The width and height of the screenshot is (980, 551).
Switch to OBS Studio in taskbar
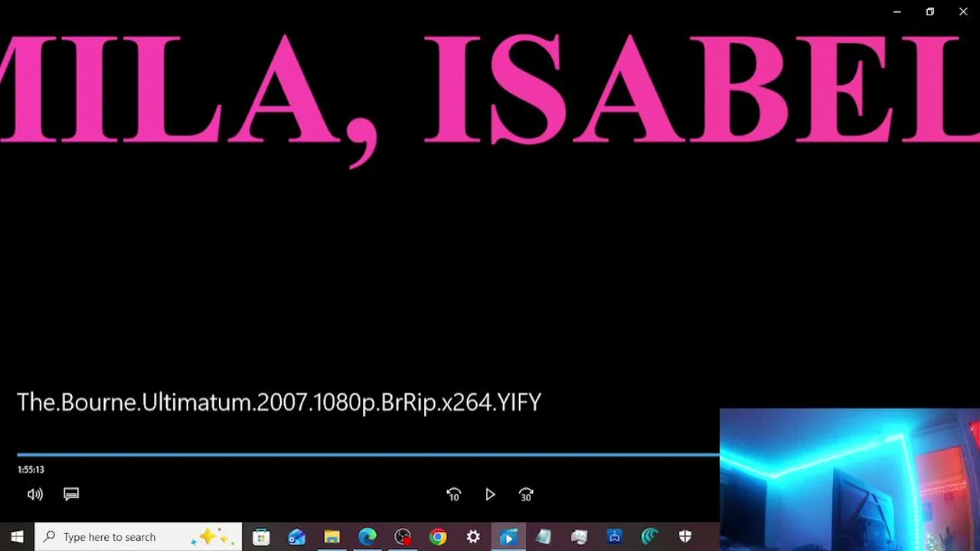(x=403, y=537)
